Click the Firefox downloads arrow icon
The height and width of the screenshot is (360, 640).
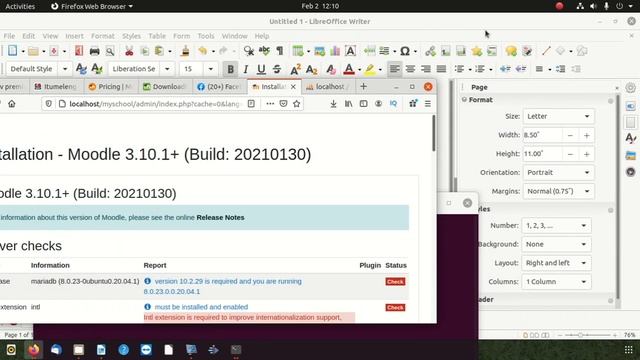(x=333, y=104)
